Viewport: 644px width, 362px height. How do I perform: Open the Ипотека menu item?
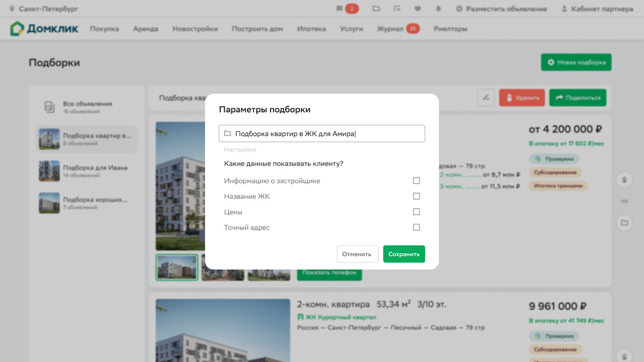[x=311, y=29]
